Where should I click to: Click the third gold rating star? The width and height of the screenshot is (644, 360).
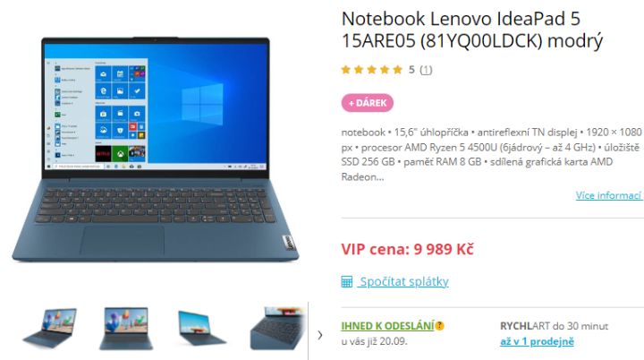(x=372, y=70)
